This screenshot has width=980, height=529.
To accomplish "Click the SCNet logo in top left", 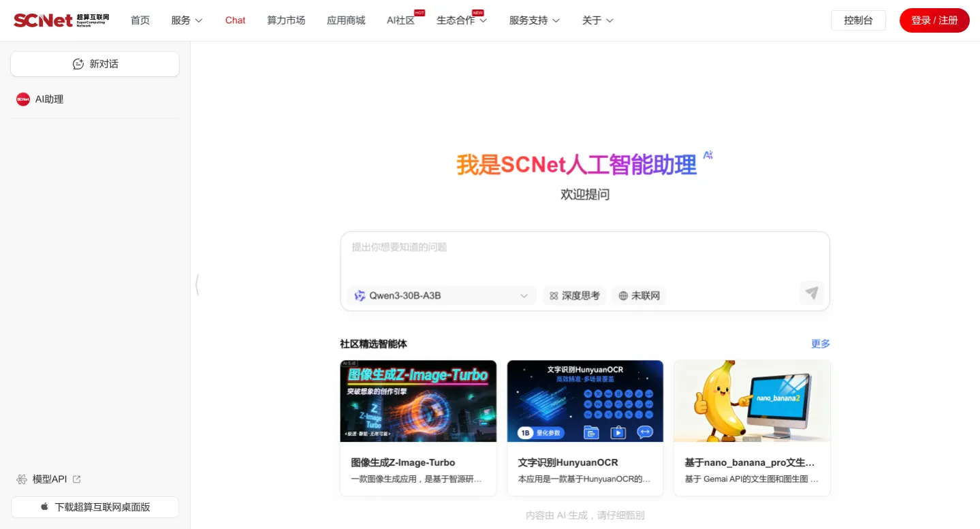I will (60, 20).
